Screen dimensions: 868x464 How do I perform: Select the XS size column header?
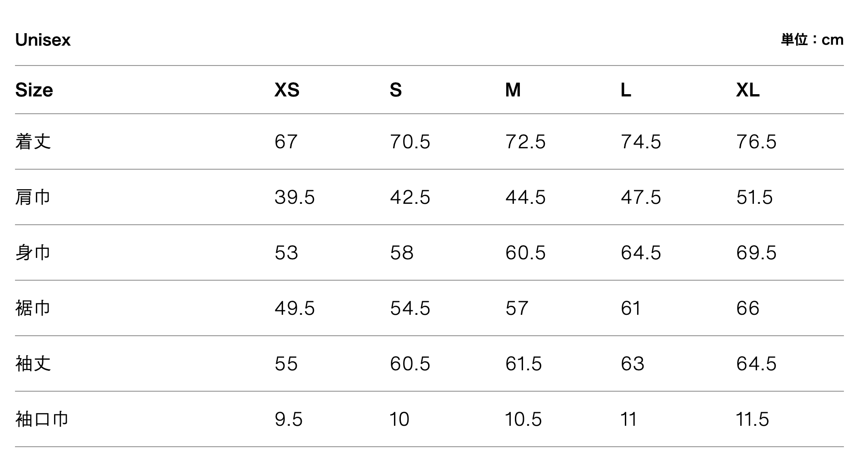coord(287,90)
